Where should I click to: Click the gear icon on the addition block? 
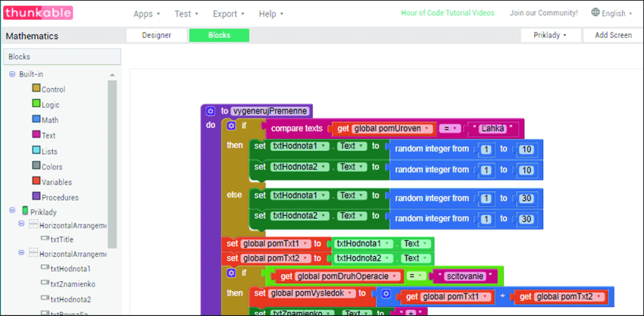point(385,294)
